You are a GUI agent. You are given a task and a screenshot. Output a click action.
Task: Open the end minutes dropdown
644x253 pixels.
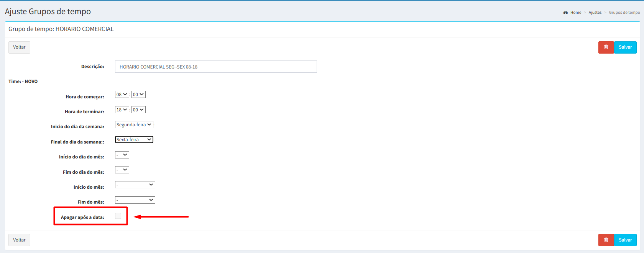coord(138,110)
